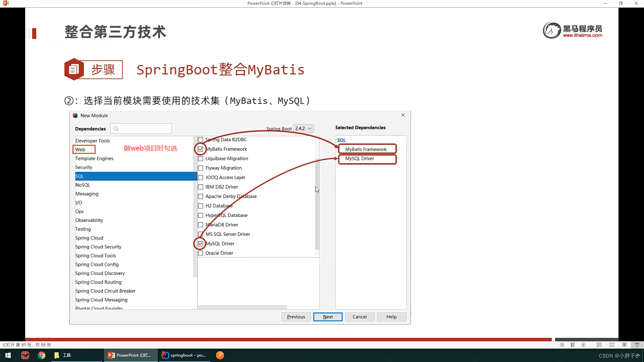Open springboot IntelliJ window in taskbar

pyautogui.click(x=184, y=355)
